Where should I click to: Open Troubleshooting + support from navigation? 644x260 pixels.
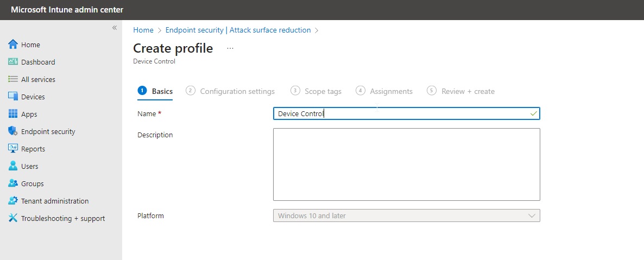tap(63, 219)
